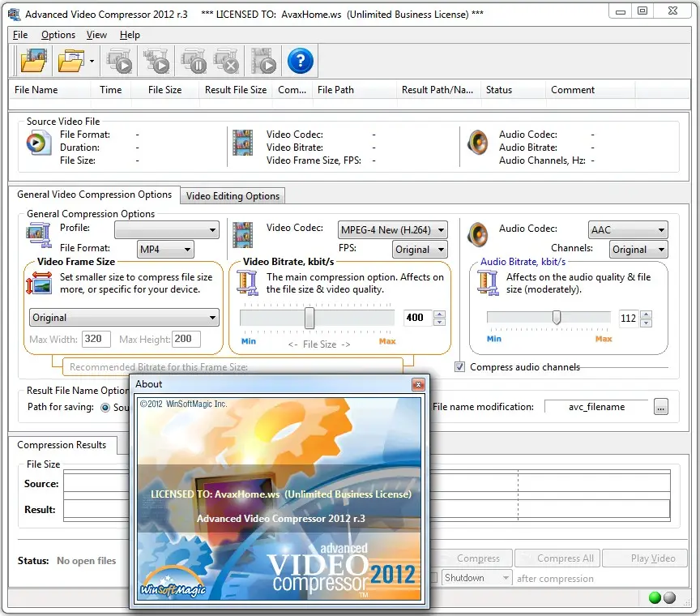700x616 pixels.
Task: Select the General Video Compression Options tab
Action: (x=94, y=195)
